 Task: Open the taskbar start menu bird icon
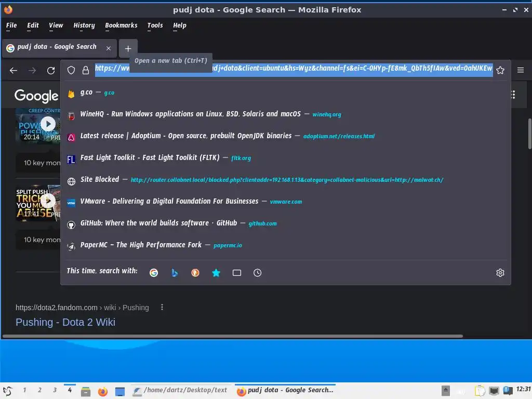pyautogui.click(x=8, y=391)
